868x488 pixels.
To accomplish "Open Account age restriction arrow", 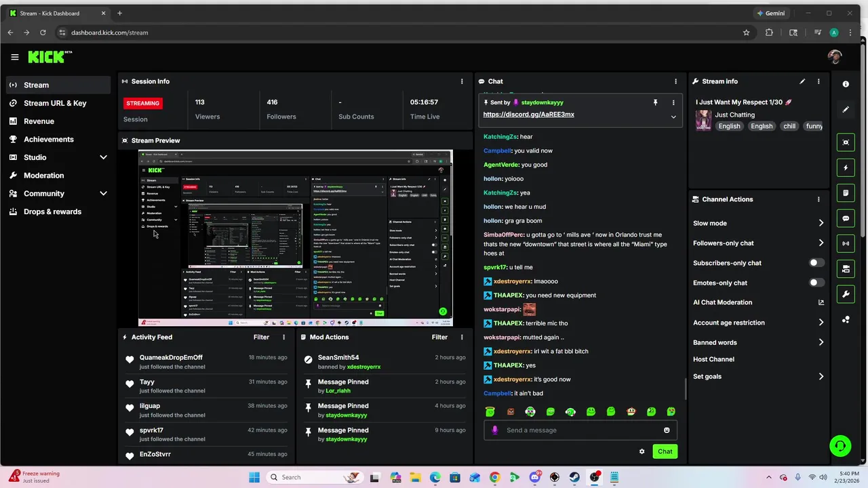I will pos(821,323).
